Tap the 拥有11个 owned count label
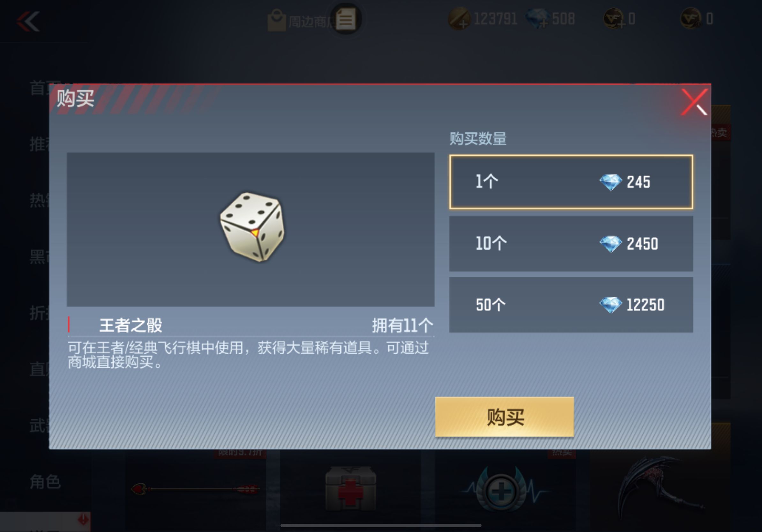 (402, 325)
